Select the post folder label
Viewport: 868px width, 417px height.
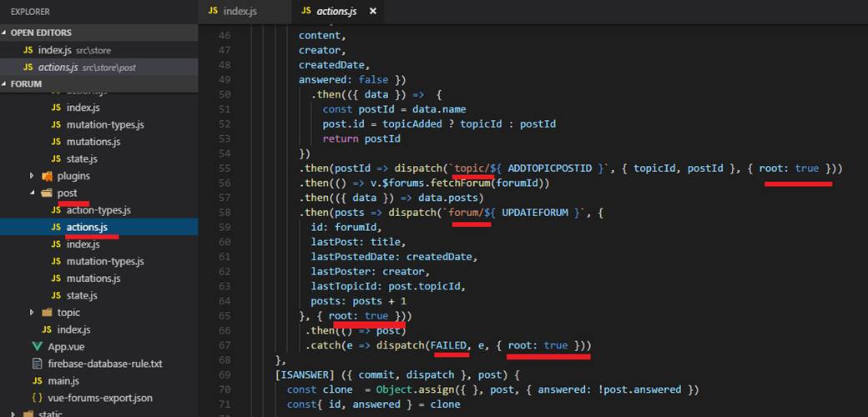point(67,193)
